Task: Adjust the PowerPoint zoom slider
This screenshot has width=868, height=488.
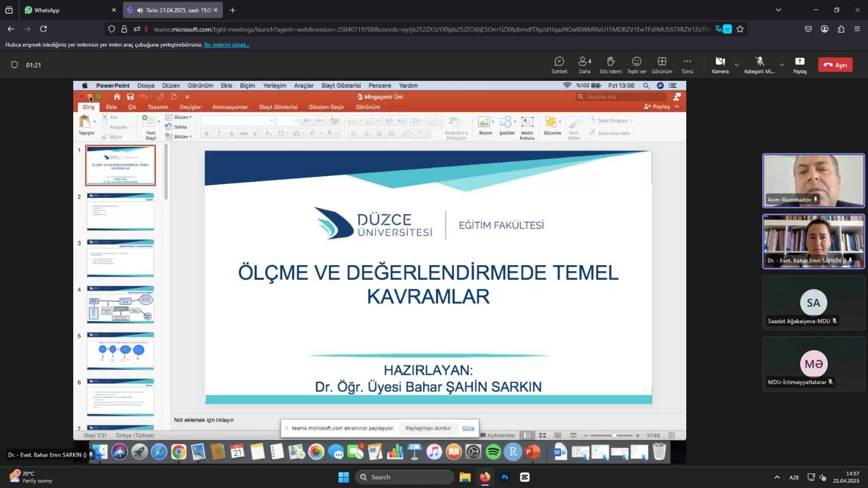Action: [611, 435]
